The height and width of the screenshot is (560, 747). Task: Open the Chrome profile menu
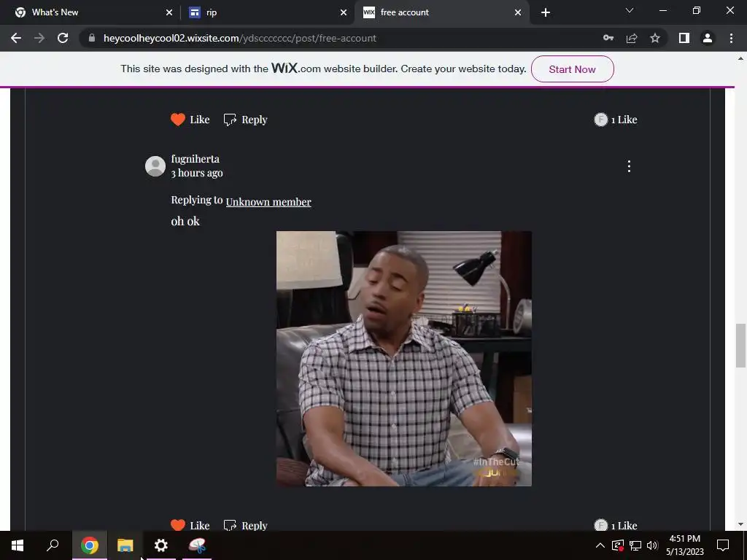708,38
